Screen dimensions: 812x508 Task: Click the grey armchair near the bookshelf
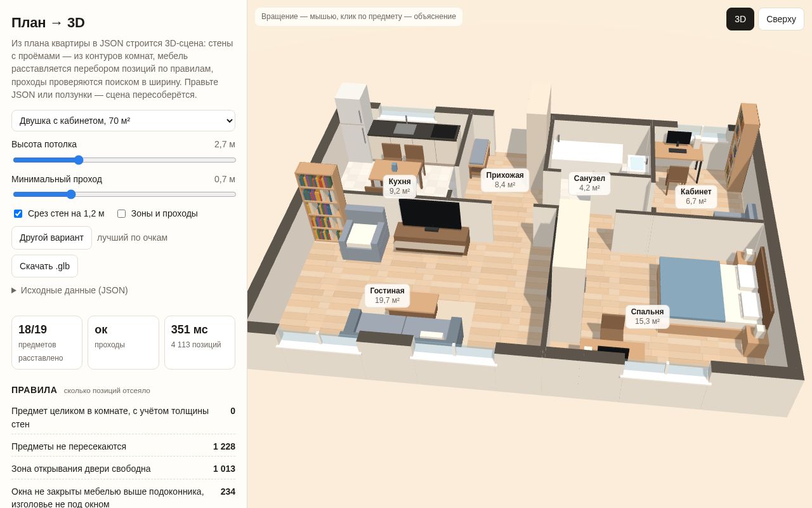pyautogui.click(x=363, y=234)
